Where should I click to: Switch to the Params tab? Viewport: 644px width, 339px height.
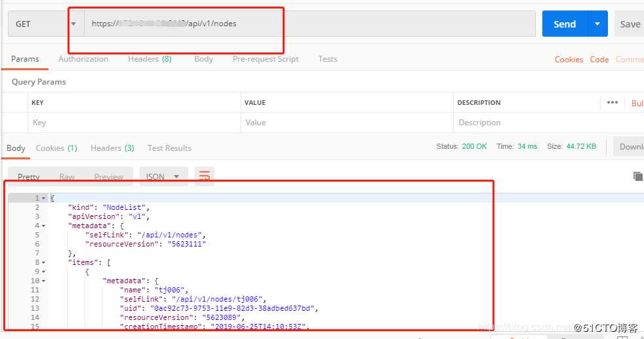[x=25, y=59]
